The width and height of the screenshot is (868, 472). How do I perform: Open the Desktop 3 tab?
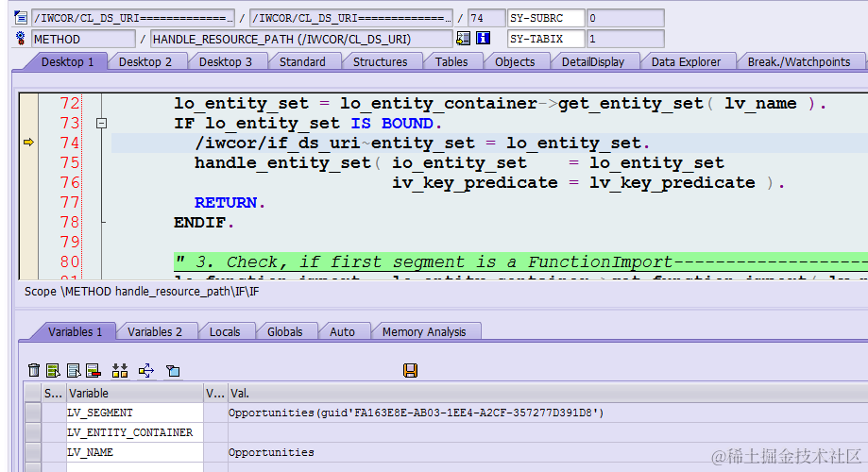226,62
